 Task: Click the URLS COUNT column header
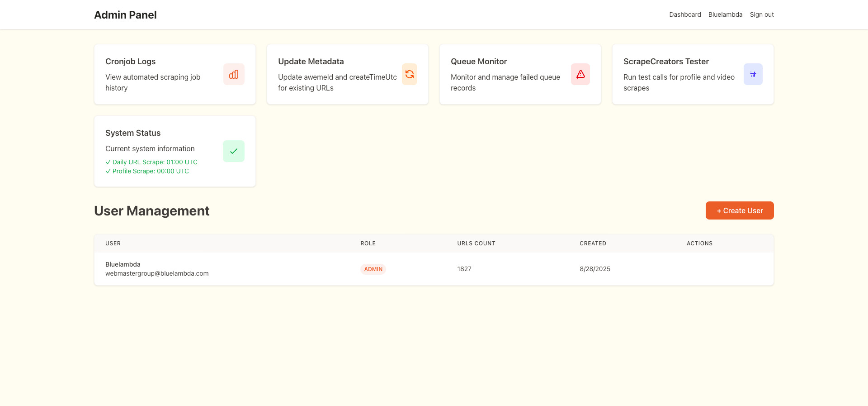click(476, 244)
